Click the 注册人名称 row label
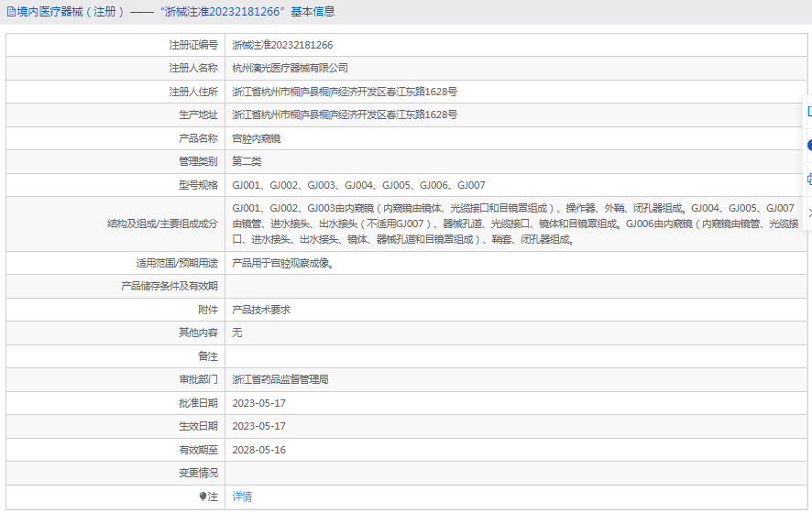Image resolution: width=812 pixels, height=513 pixels. (x=193, y=69)
